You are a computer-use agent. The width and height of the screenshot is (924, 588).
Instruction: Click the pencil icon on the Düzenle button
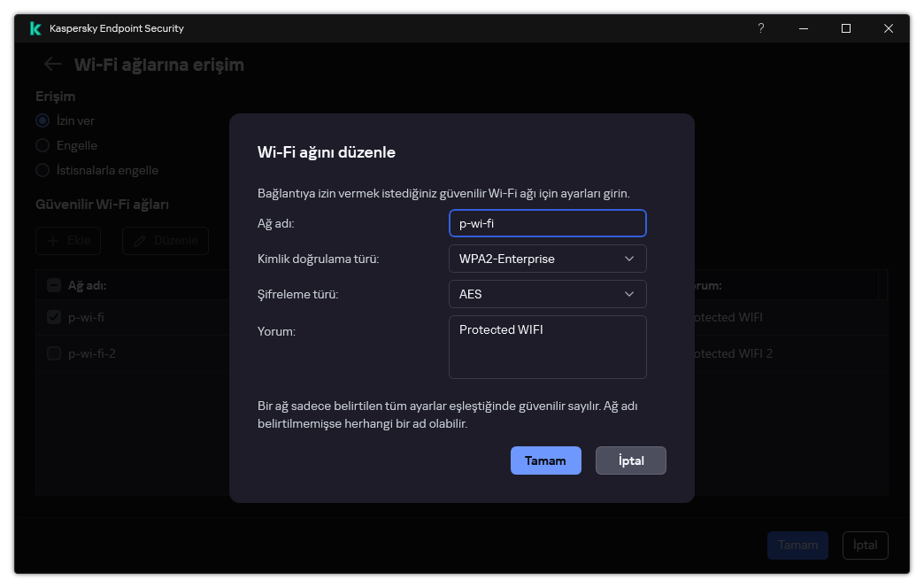click(142, 240)
